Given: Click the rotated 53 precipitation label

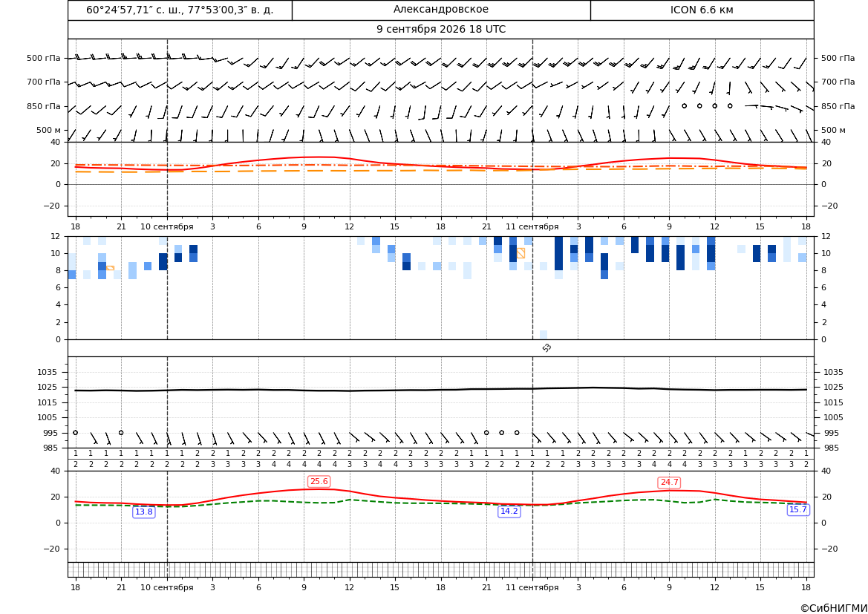Looking at the screenshot, I should click(547, 347).
